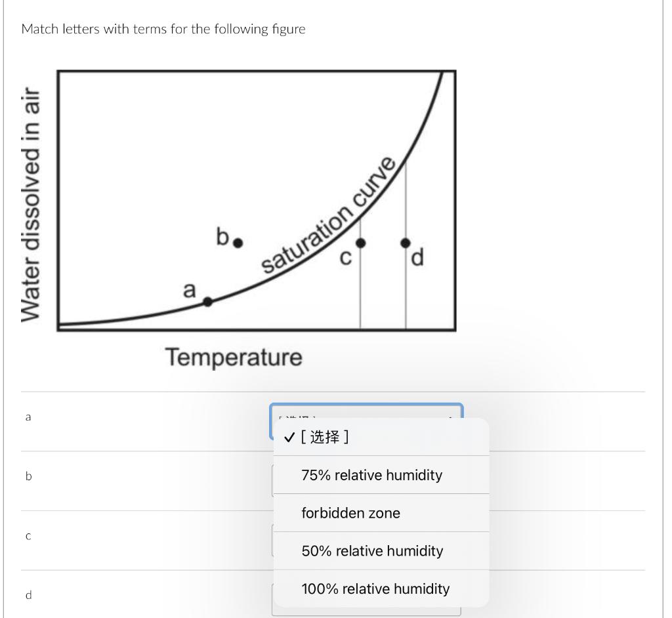Select "100% relative humidity" option
The width and height of the screenshot is (672, 618).
point(375,588)
